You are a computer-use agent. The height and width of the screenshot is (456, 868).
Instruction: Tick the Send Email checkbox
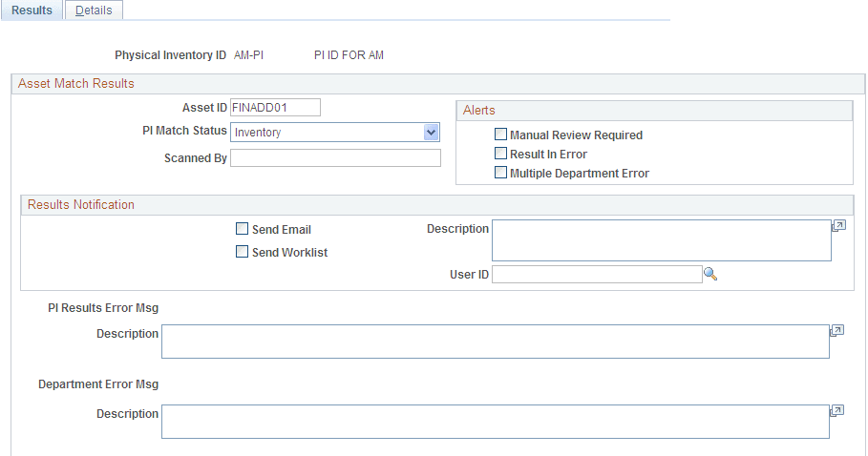242,229
